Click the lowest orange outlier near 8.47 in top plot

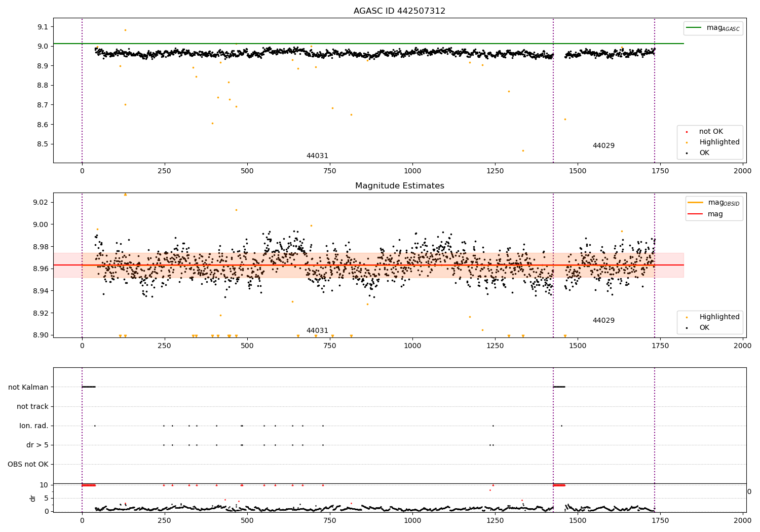[x=523, y=151]
